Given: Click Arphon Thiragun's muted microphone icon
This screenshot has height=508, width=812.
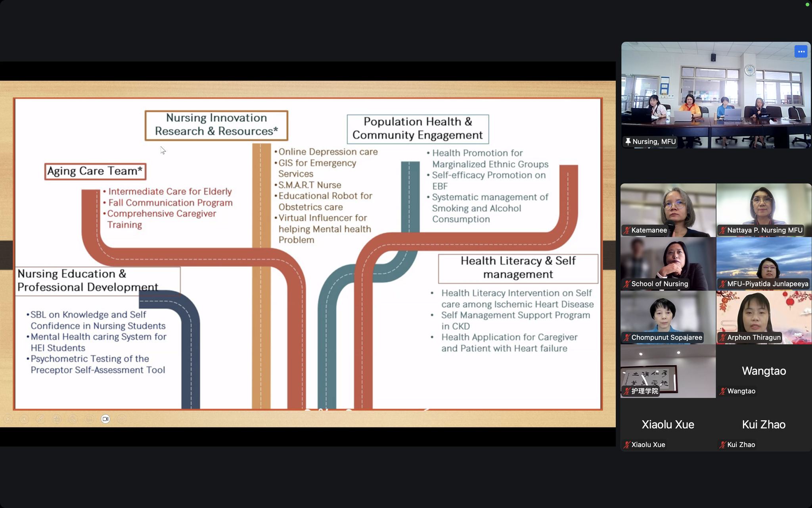Looking at the screenshot, I should pos(723,337).
